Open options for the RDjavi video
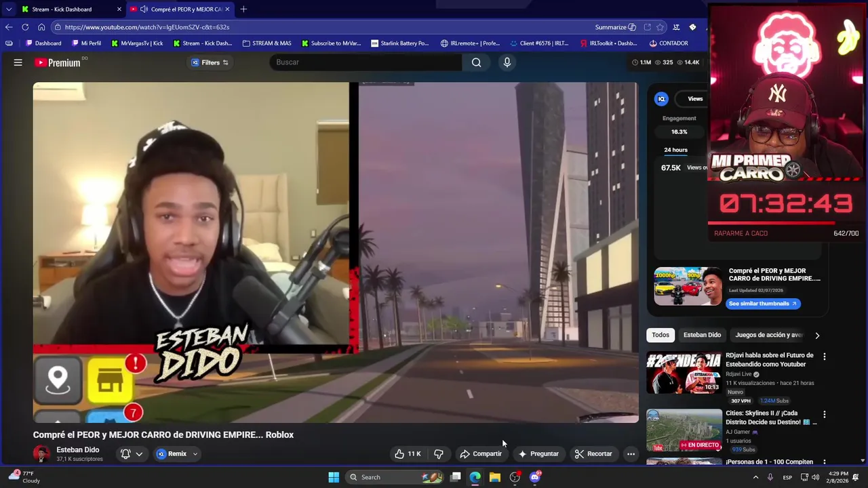Viewport: 868px width, 488px height. [825, 357]
